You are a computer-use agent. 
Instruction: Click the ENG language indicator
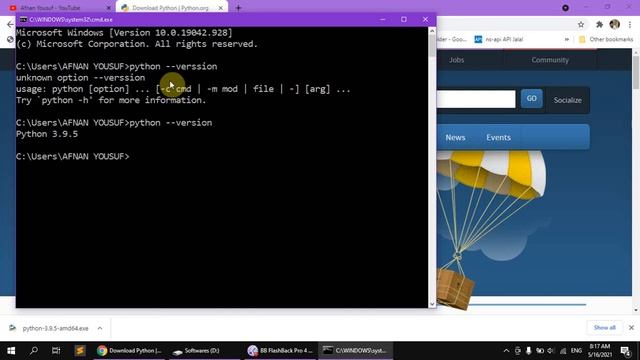pyautogui.click(x=576, y=351)
